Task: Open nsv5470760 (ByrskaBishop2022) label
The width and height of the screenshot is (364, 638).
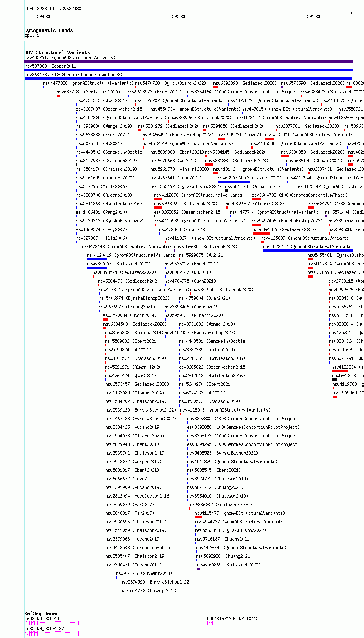Action: [171, 83]
